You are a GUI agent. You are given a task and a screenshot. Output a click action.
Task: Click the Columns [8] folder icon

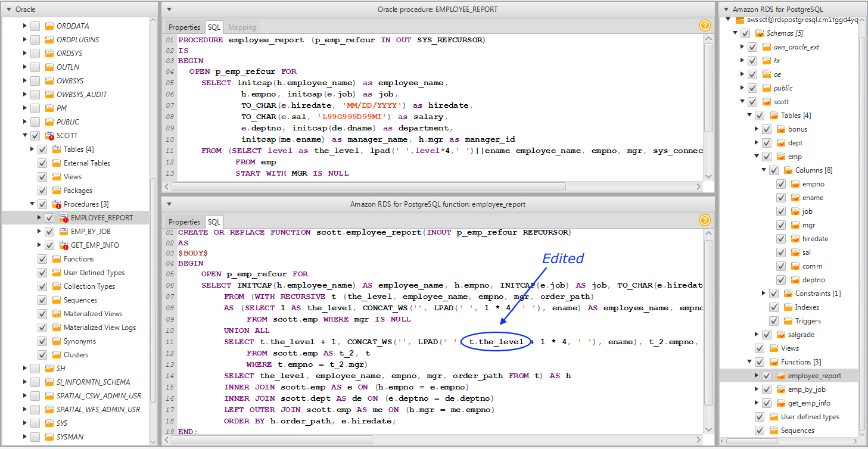[x=788, y=170]
